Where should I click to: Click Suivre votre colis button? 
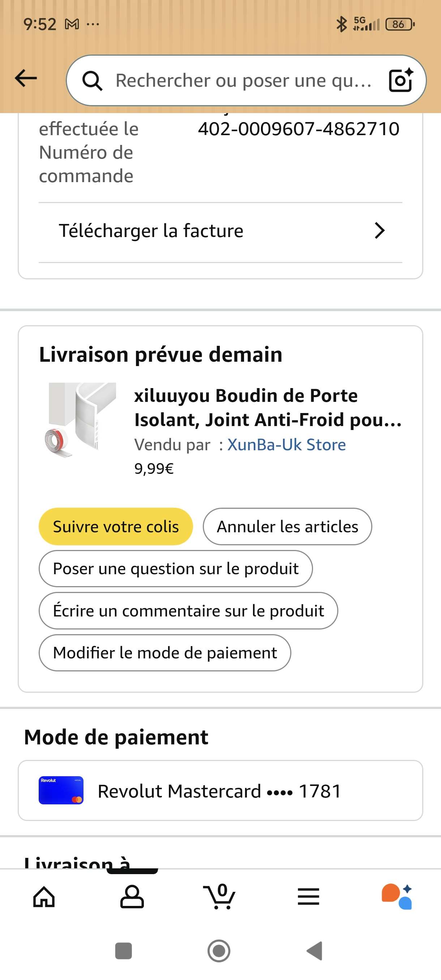(116, 526)
